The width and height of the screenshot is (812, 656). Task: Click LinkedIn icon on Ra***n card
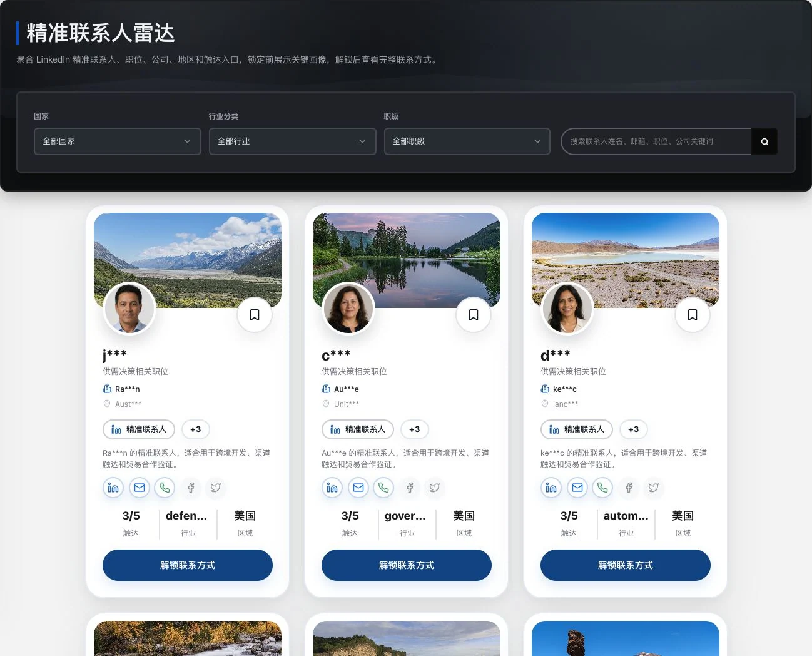pyautogui.click(x=113, y=488)
